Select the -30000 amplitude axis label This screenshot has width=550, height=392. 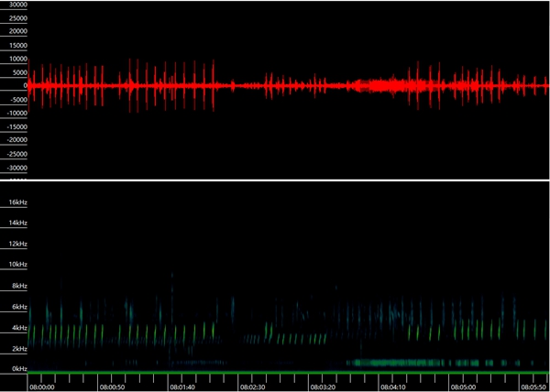point(14,168)
